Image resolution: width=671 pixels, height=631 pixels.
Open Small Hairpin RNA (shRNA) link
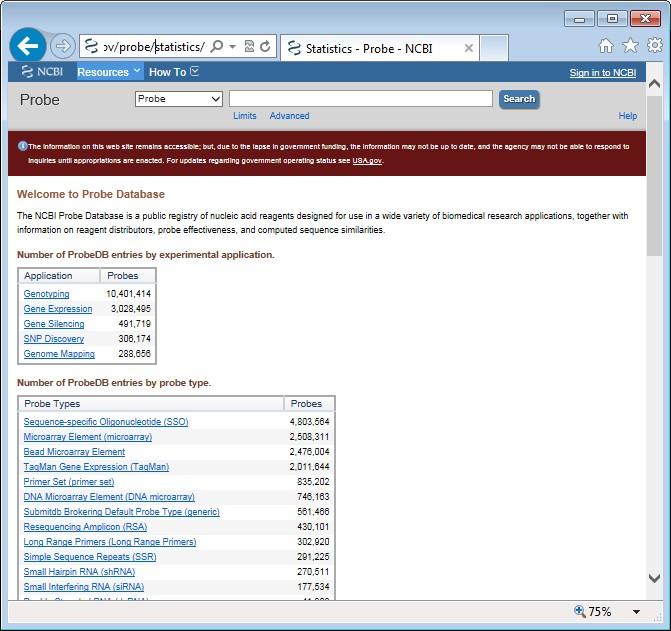79,572
